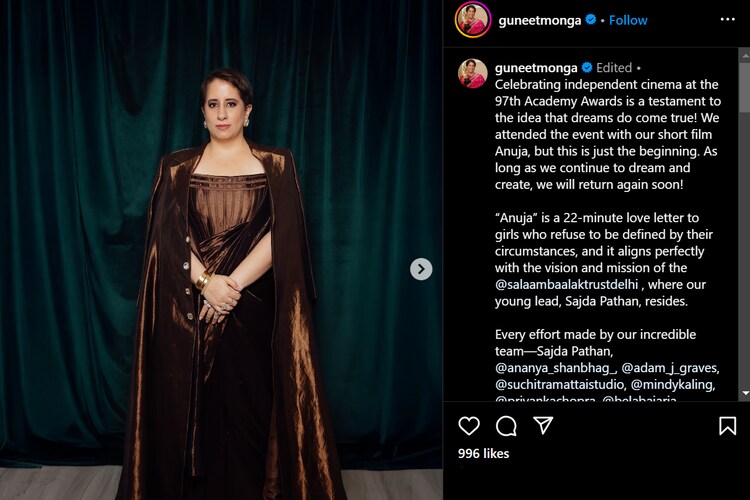Click the caption scrollbar up arrow
750x500 pixels.
[745, 56]
